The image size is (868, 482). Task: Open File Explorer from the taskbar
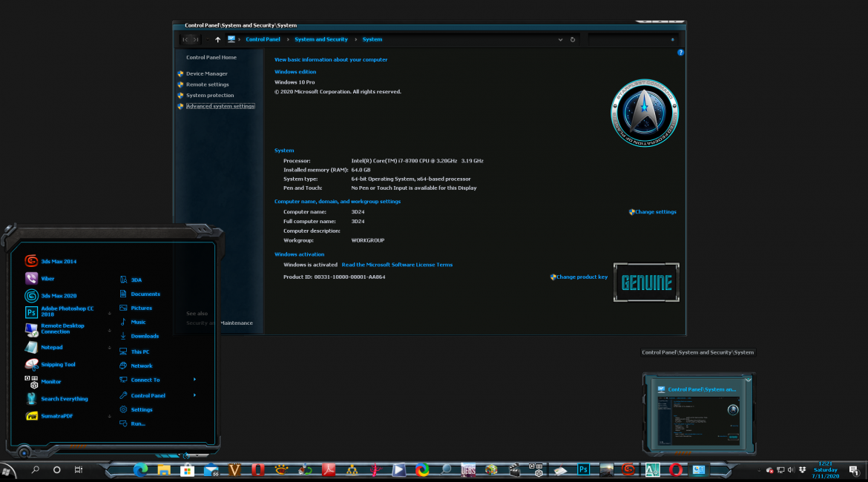tap(164, 470)
